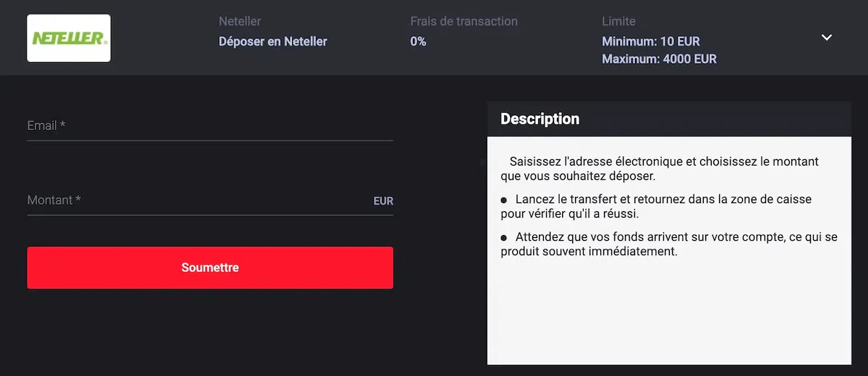Click the 'Neteller' method name label
The width and height of the screenshot is (868, 376).
click(239, 22)
